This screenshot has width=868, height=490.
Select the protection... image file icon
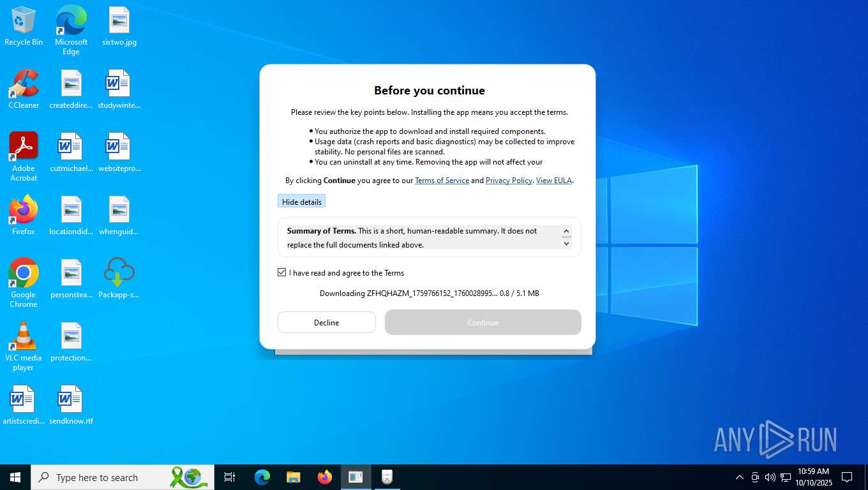point(71,343)
